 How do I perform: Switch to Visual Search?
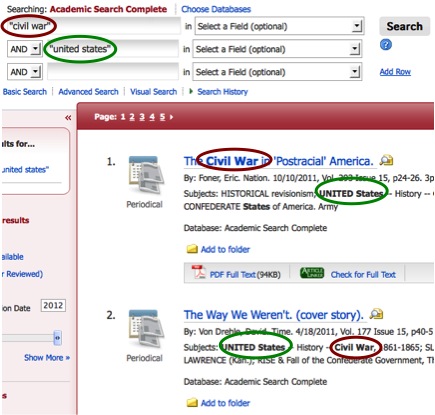(x=153, y=92)
